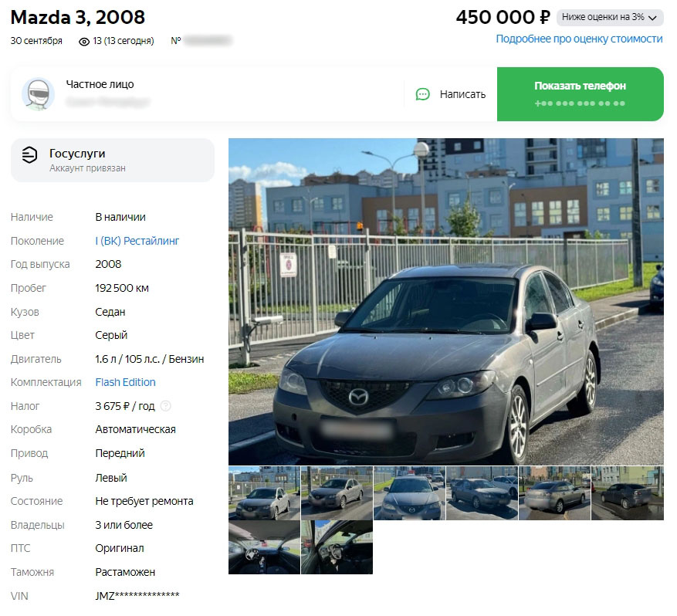Expand the 'Ниже оценки на 3%' dropdown
Screen dimensions: 677x616
pos(610,17)
